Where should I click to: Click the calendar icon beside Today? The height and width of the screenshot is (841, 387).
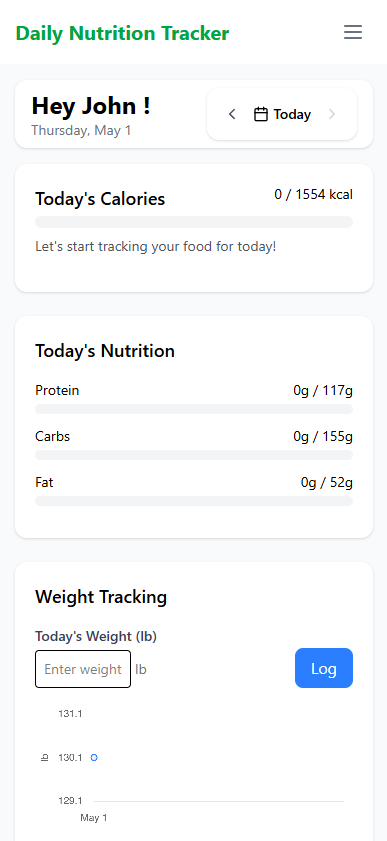point(261,114)
